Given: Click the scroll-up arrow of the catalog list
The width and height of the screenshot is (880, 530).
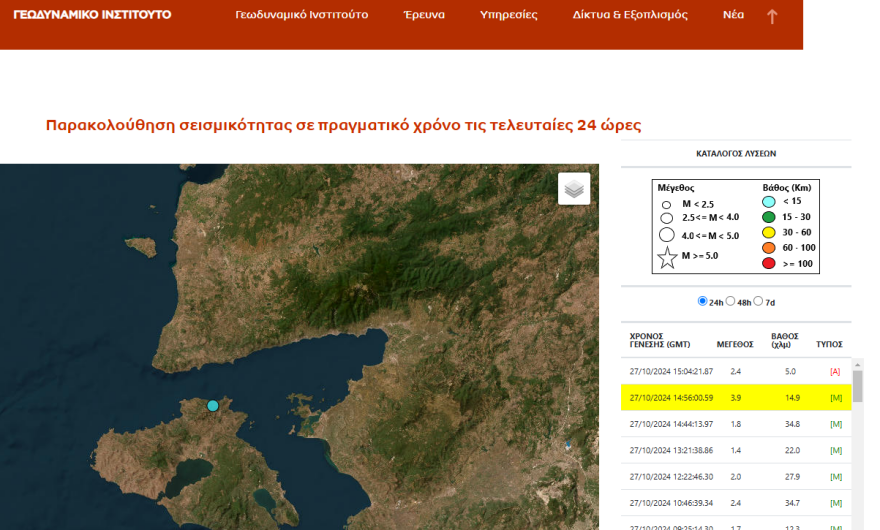Looking at the screenshot, I should tap(858, 364).
